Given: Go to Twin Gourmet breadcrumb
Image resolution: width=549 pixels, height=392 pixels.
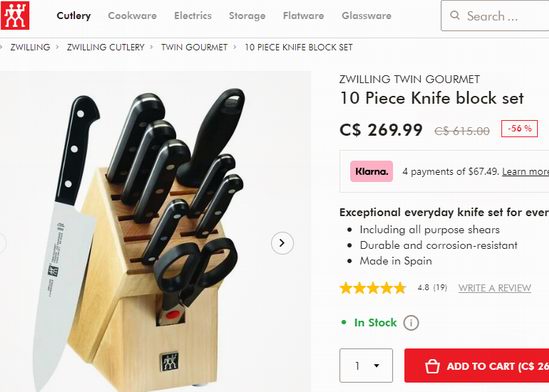Looking at the screenshot, I should pos(194,47).
